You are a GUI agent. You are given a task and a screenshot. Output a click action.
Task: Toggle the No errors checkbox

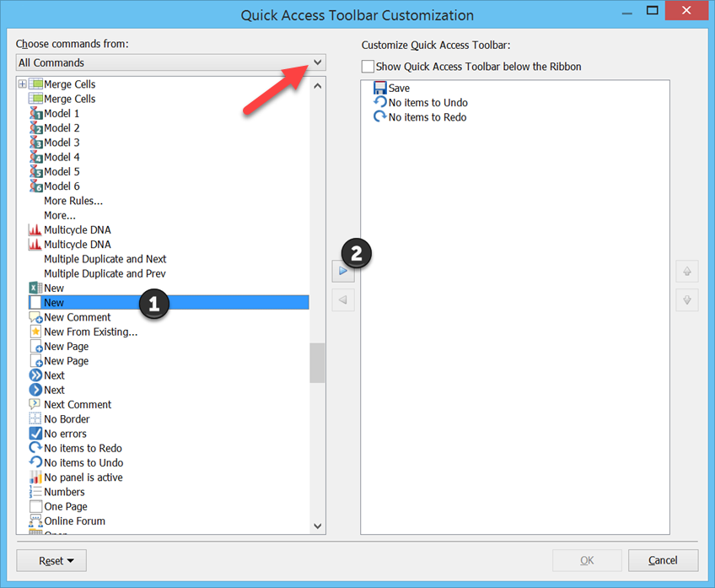(x=35, y=434)
